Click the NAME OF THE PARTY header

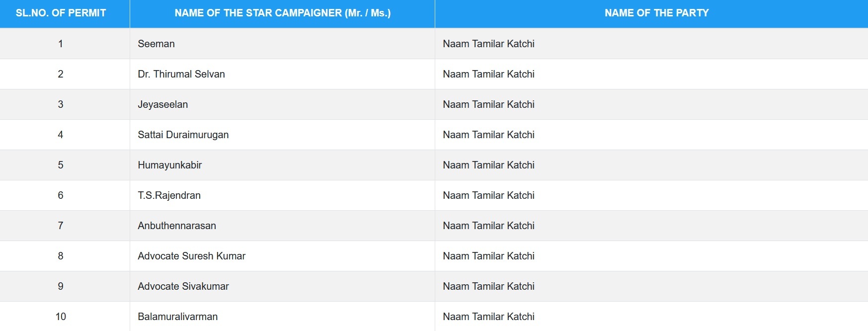click(656, 13)
